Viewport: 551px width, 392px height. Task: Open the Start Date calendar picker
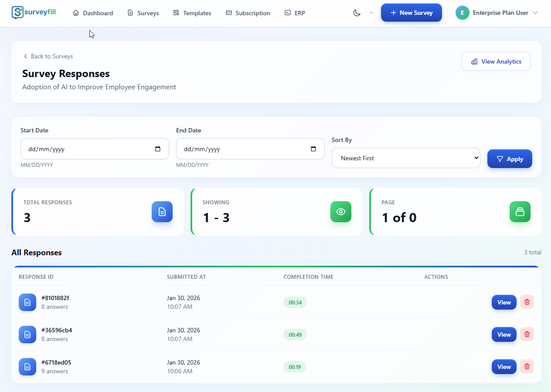click(157, 149)
